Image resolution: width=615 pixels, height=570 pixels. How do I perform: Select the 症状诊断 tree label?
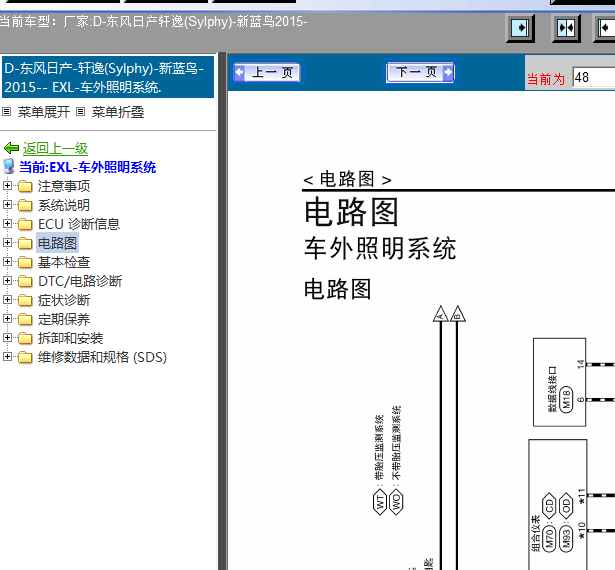coord(64,300)
